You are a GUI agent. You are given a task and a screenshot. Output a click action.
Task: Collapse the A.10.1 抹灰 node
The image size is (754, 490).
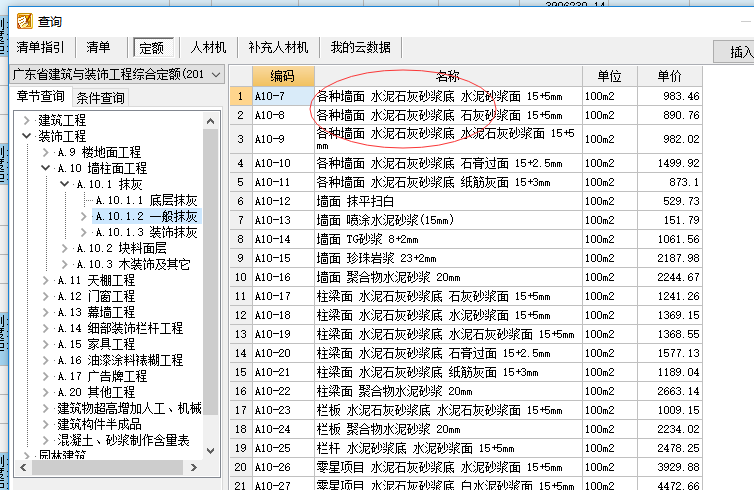(x=64, y=184)
